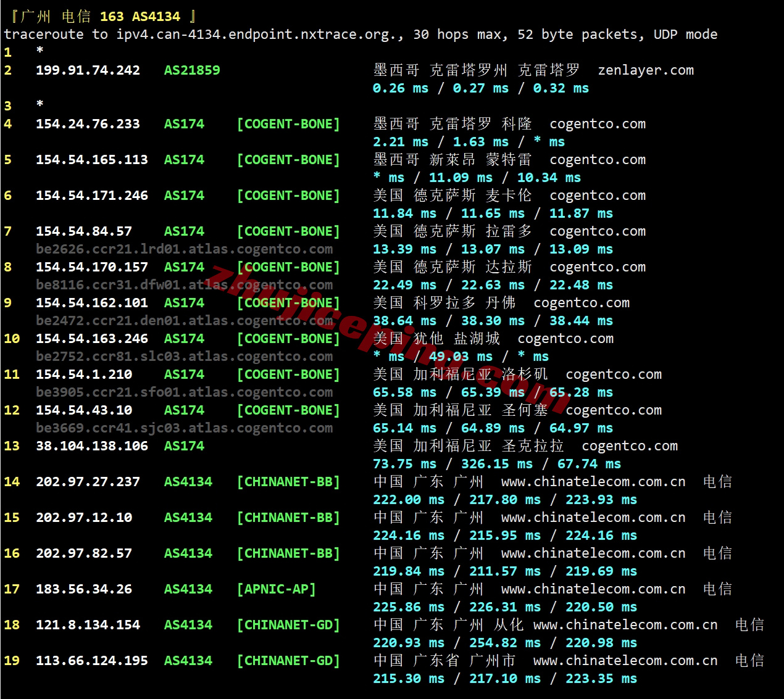Select the IP 154.54.163.246 for Salt Lake City hop
This screenshot has height=699, width=784.
click(x=92, y=338)
